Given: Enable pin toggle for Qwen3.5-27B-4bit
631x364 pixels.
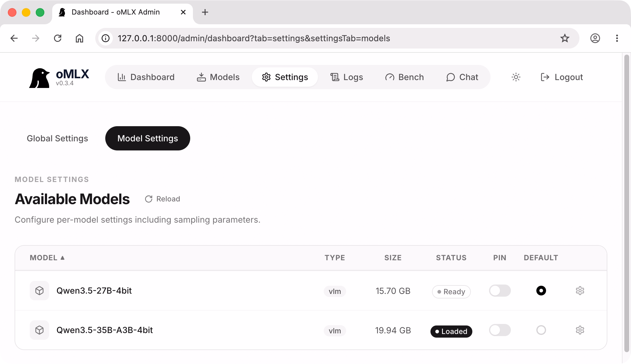Looking at the screenshot, I should pos(500,291).
